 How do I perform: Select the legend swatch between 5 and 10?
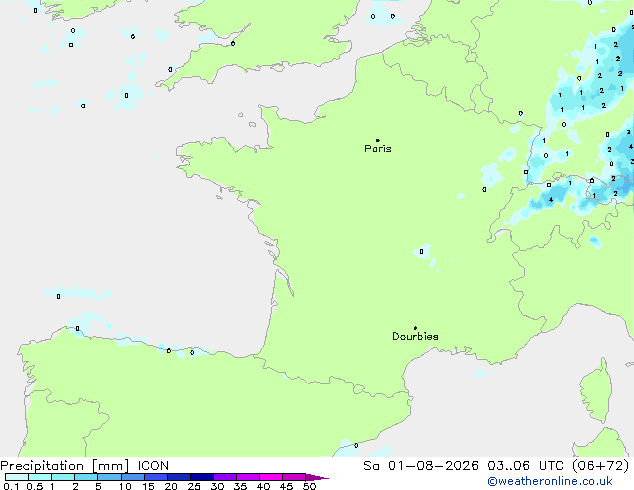pos(109,477)
